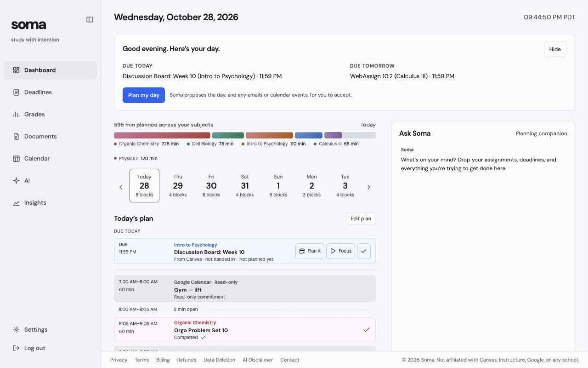Viewport: 588px width, 368px height.
Task: Select the Fri 30 day tab
Action: pyautogui.click(x=211, y=185)
